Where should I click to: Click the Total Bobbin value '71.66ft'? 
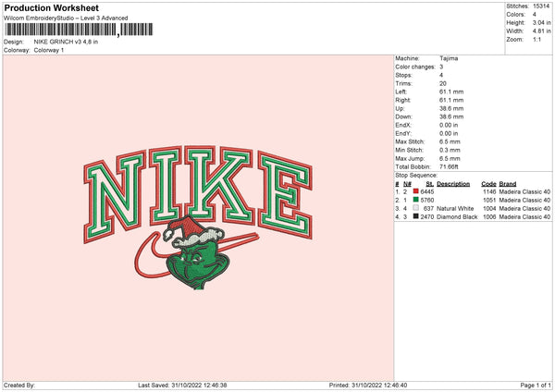click(x=449, y=166)
